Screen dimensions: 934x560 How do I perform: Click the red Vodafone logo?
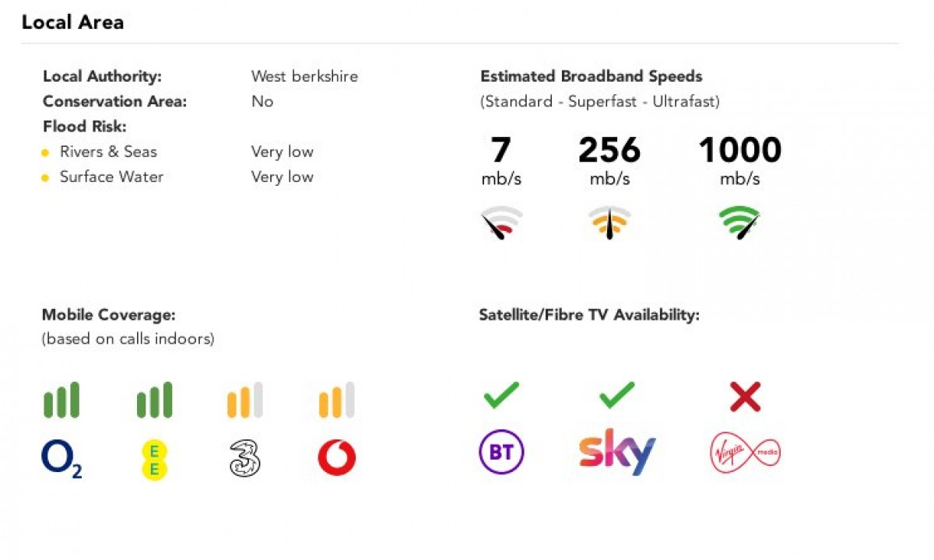tap(337, 458)
